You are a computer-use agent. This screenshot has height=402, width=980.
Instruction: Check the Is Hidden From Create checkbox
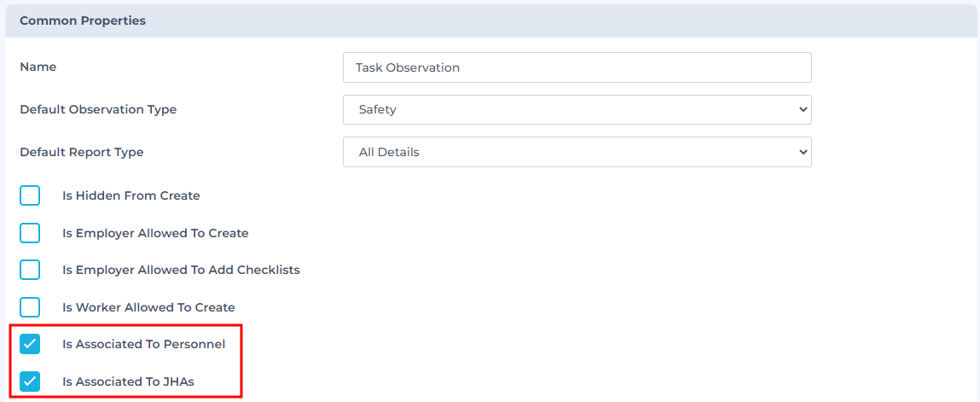point(30,195)
